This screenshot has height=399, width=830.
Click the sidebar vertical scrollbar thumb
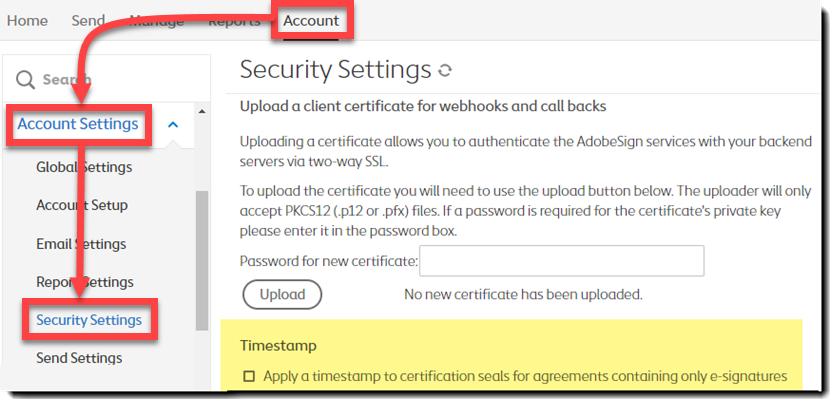(x=202, y=260)
